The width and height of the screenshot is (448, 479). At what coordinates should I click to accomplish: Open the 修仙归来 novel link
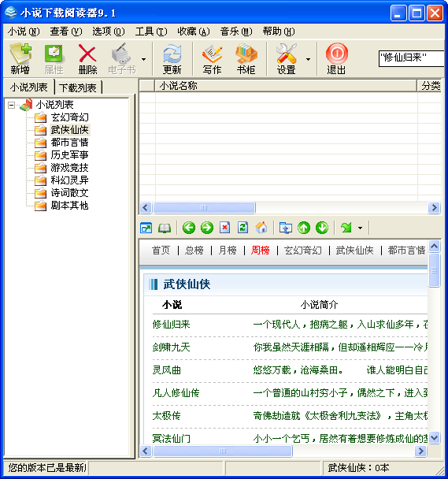[x=171, y=324]
